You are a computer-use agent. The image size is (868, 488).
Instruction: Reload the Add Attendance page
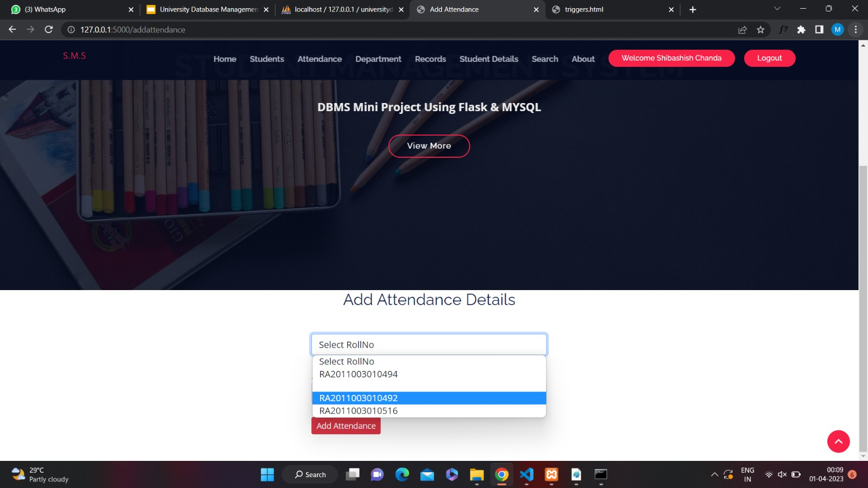49,29
